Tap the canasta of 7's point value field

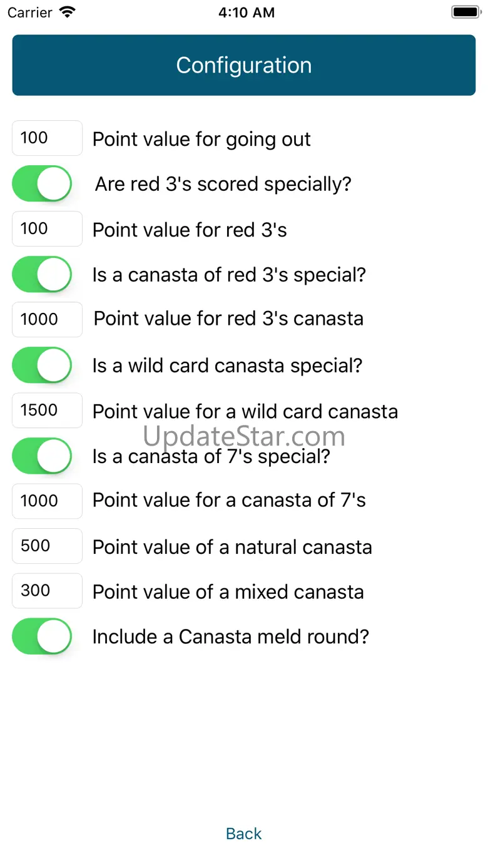pos(47,501)
